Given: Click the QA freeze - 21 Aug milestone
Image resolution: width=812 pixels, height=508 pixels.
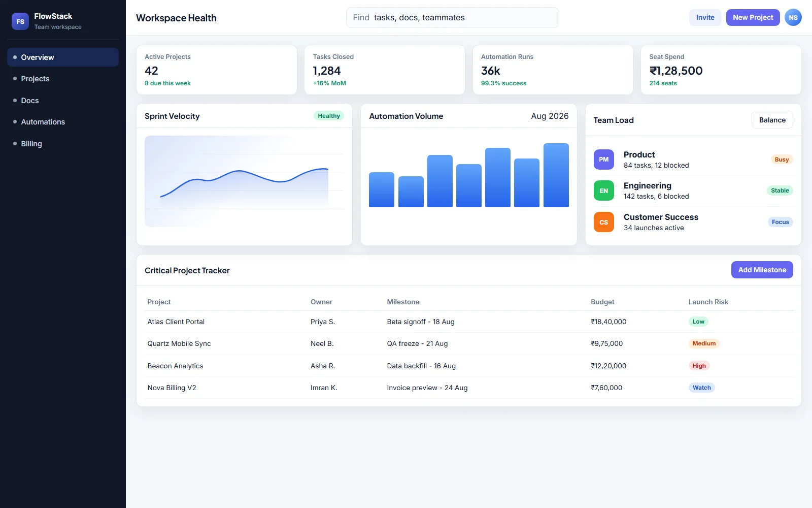Looking at the screenshot, I should click(x=417, y=343).
